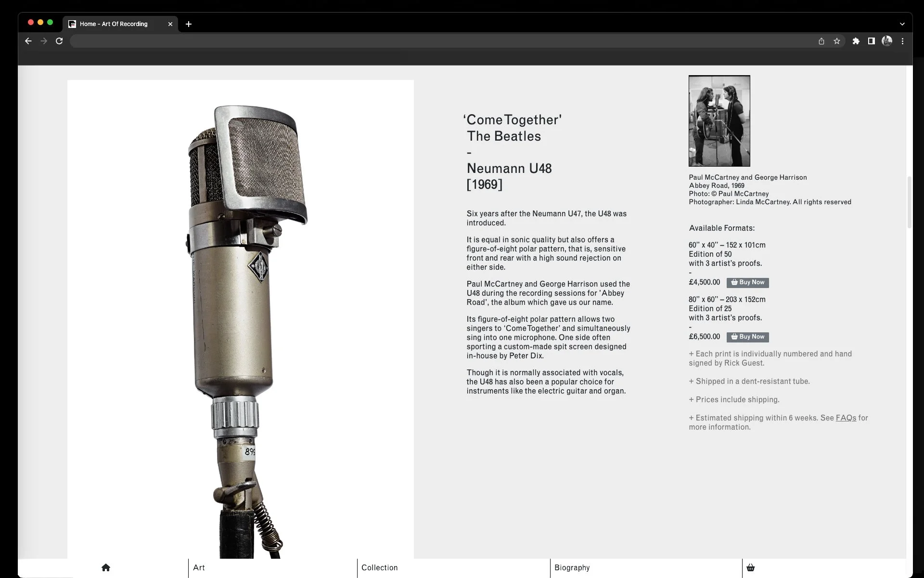Click the home icon in bottom navigation
The height and width of the screenshot is (578, 924).
(106, 567)
